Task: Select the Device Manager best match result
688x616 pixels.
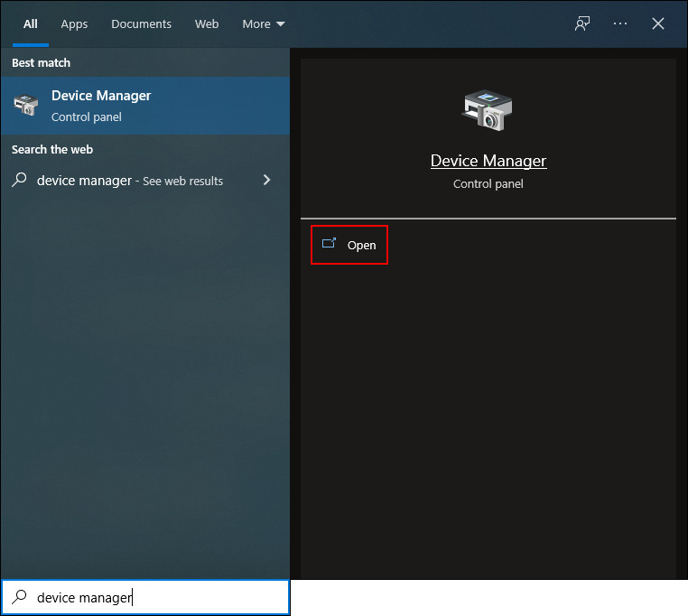Action: click(x=145, y=106)
